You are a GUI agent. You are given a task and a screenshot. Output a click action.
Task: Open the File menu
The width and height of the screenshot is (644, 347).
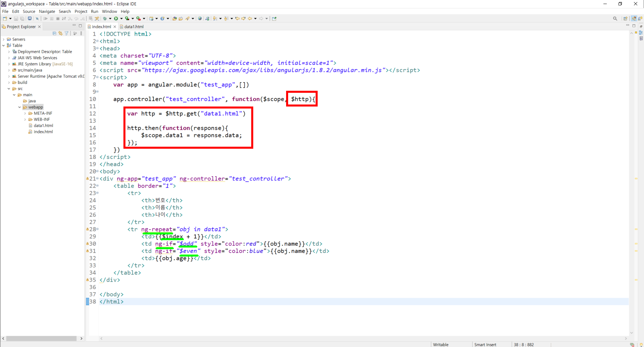click(x=5, y=11)
